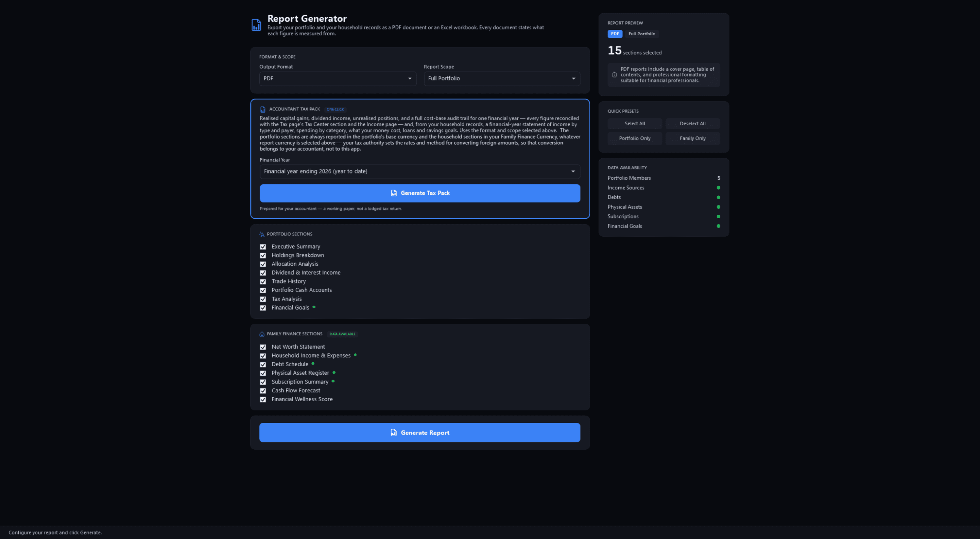This screenshot has width=980, height=539.
Task: Apply the Family Only preset
Action: tap(692, 138)
